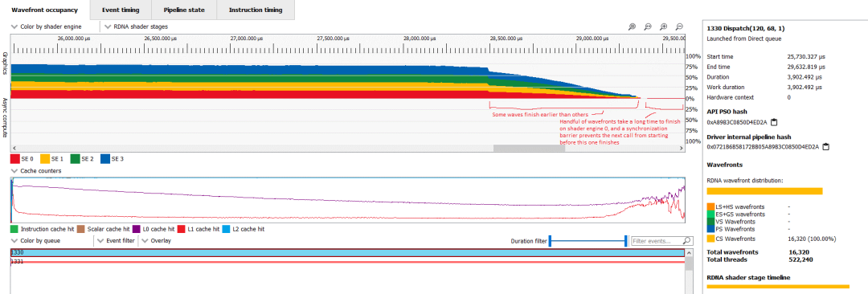Select event 1330 in the event list
Screen dimensions: 868x294
coord(348,253)
